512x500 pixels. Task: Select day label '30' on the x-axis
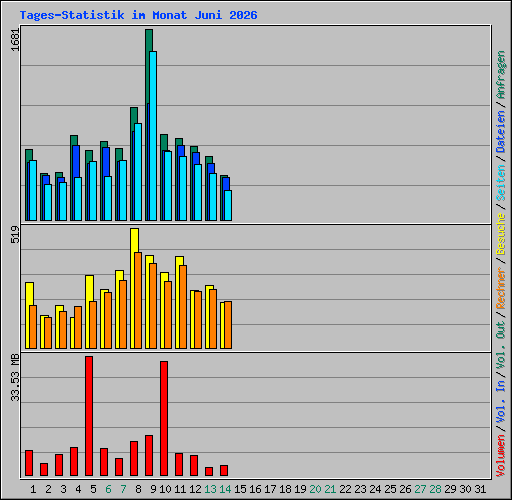click(x=465, y=489)
